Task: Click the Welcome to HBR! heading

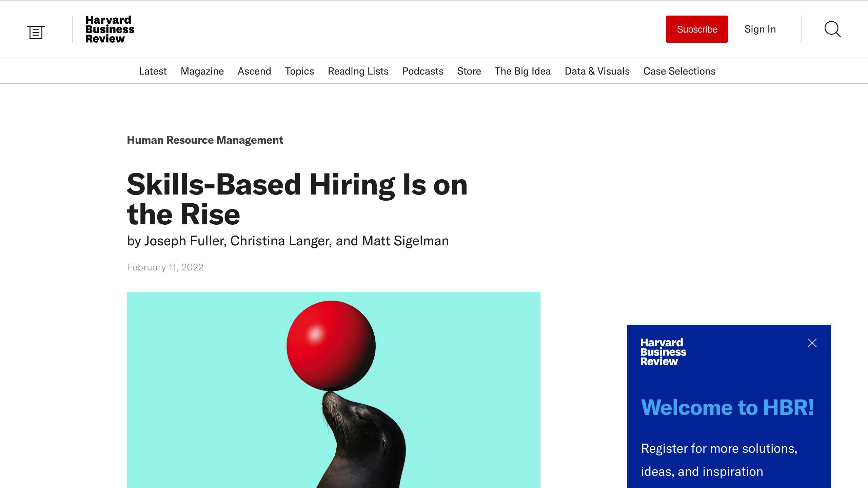Action: [x=727, y=407]
